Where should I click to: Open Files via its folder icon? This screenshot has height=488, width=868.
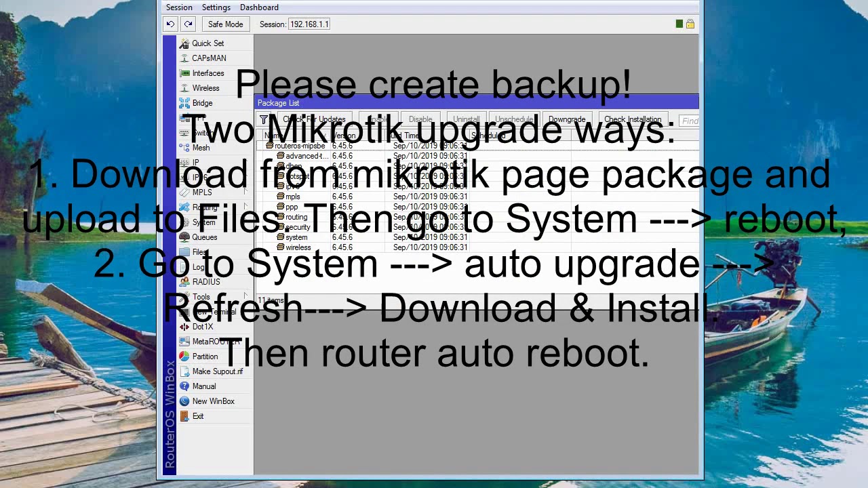(184, 252)
